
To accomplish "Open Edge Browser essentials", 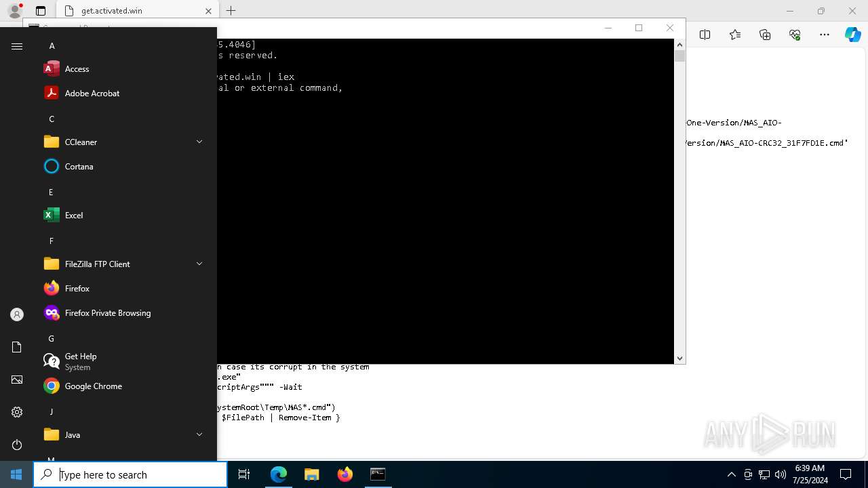I will tap(795, 35).
